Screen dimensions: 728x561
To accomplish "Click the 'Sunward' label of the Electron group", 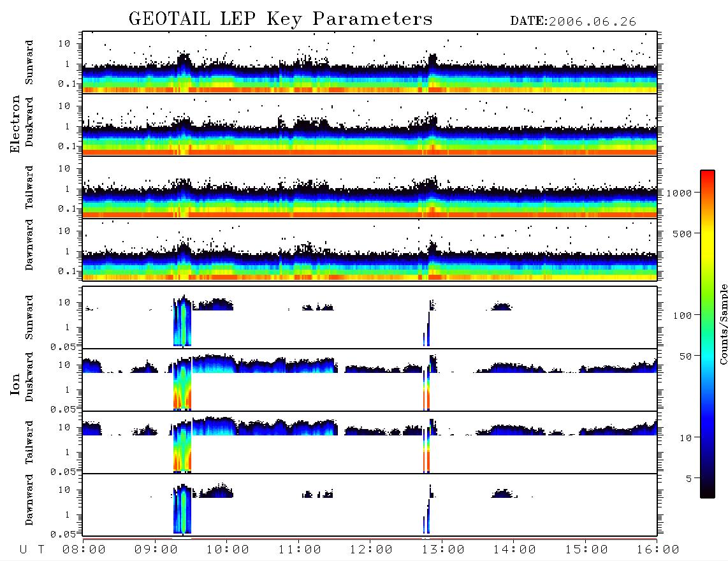I will 29,62.
